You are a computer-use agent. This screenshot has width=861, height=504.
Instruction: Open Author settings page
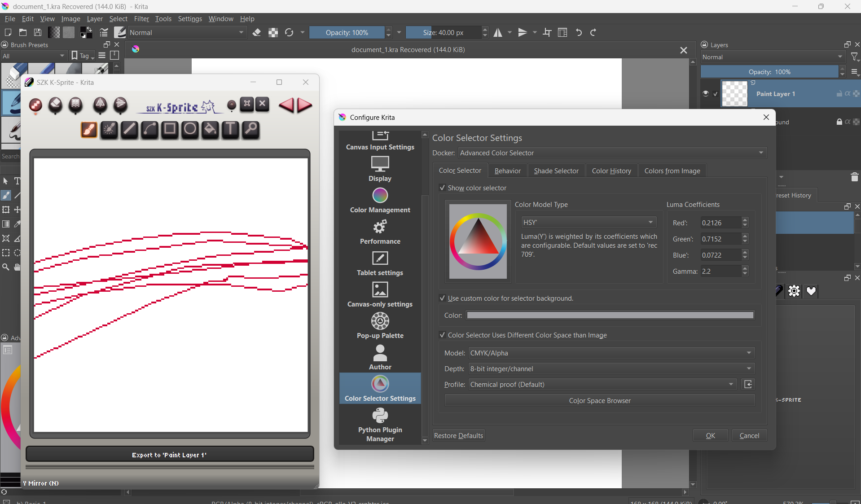(x=380, y=357)
